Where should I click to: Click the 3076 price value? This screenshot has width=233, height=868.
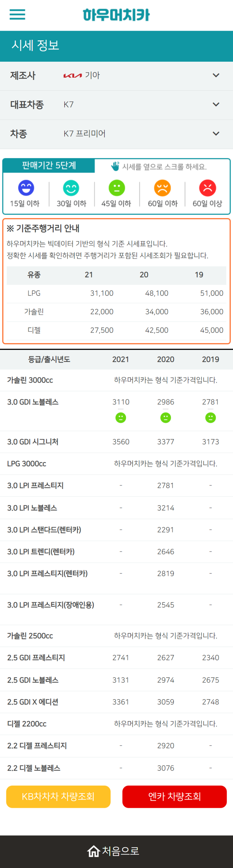pos(166,768)
